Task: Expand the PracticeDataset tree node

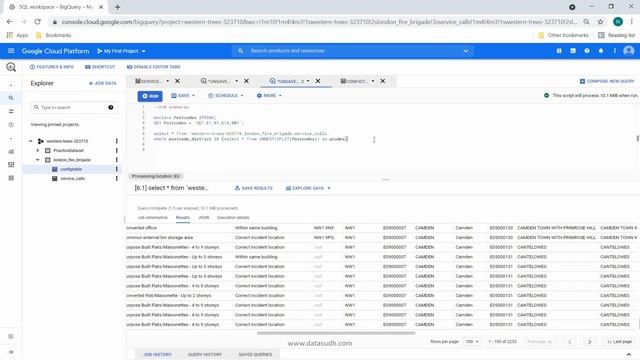Action: 38,150
